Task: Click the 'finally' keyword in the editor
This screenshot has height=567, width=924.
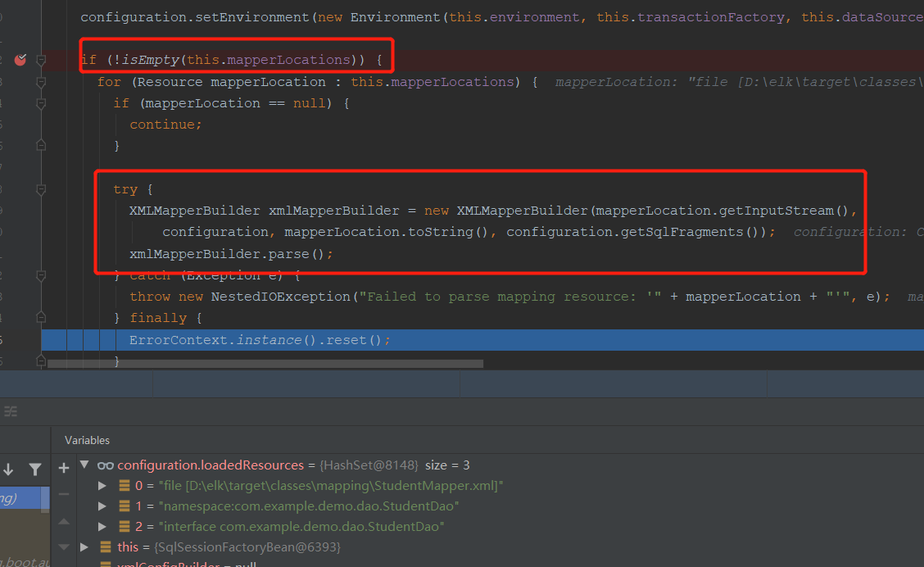Action: point(158,318)
